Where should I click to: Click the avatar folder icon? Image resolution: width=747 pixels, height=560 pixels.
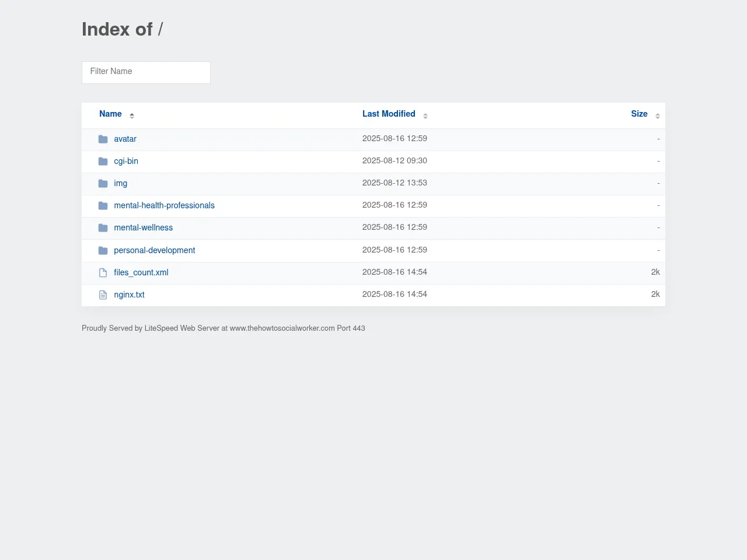point(103,139)
